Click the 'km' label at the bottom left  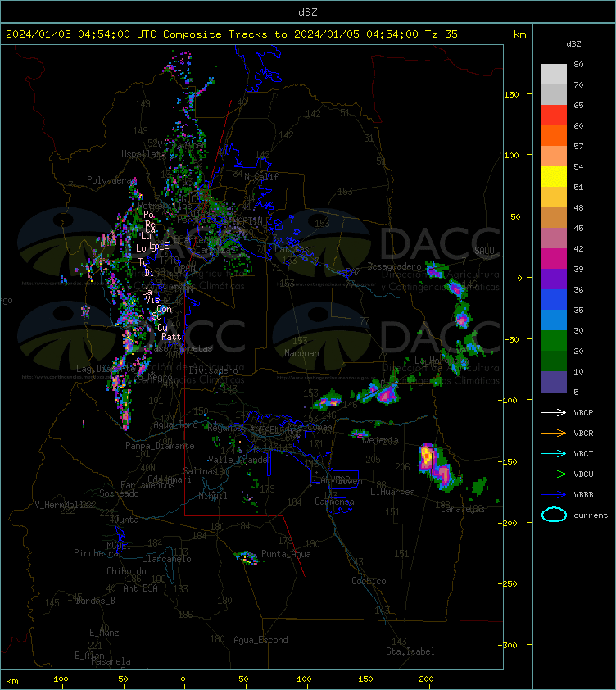click(x=12, y=681)
